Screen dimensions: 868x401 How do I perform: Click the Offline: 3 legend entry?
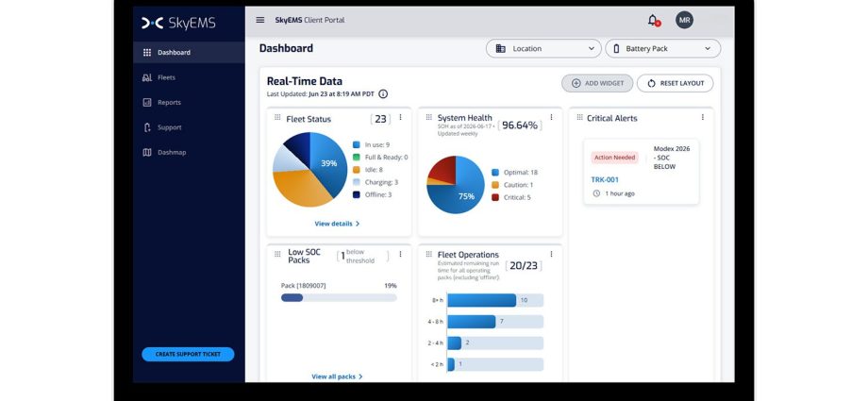tap(372, 194)
